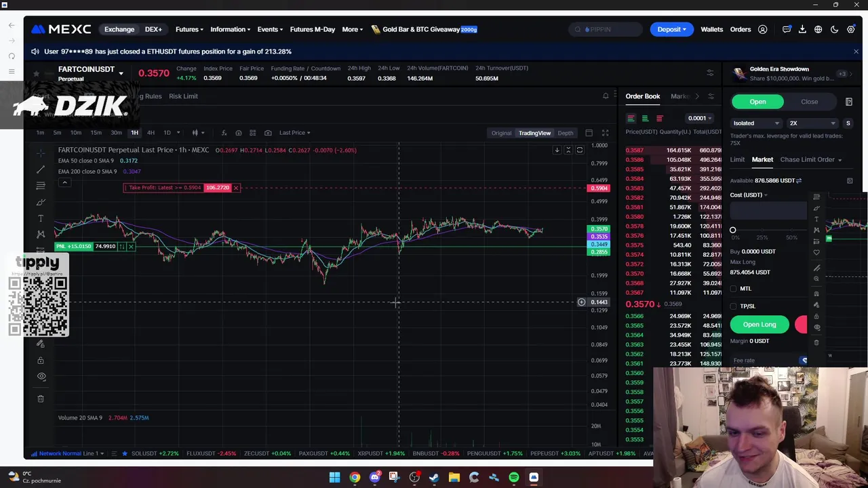This screenshot has height=488, width=868.
Task: Select the brush drawing tool
Action: (x=41, y=202)
